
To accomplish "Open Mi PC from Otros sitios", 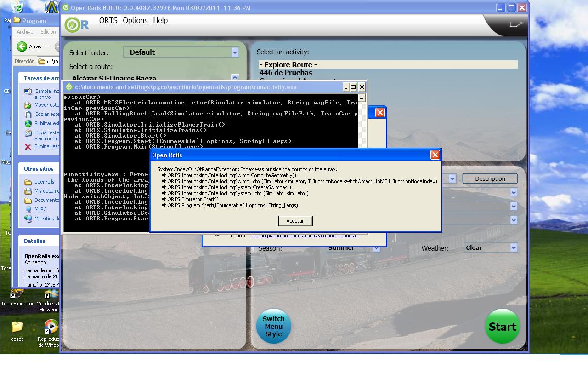I will point(28,209).
